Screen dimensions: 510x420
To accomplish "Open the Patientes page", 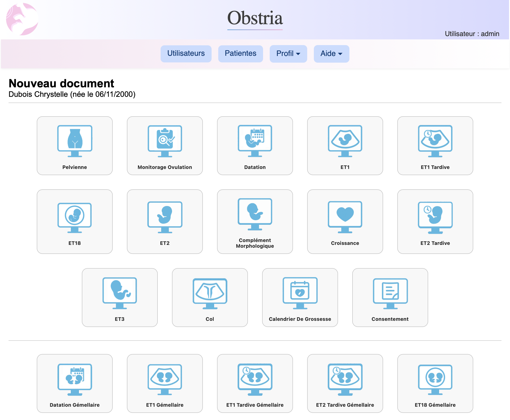I will (x=240, y=53).
